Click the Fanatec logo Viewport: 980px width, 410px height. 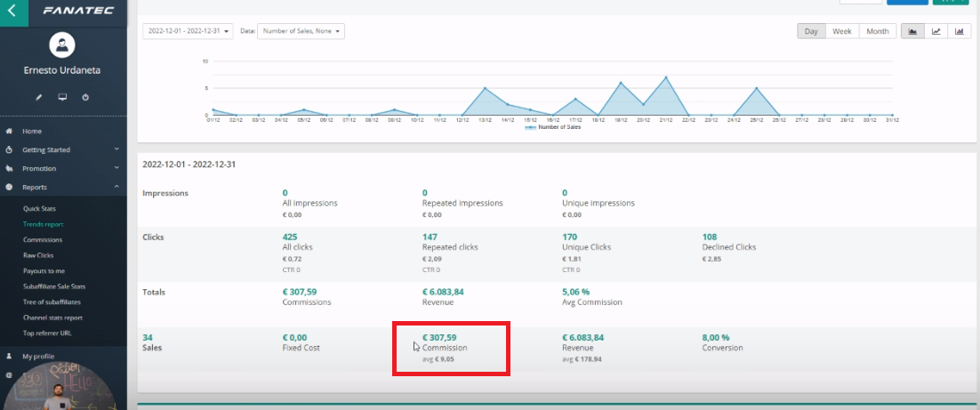[x=78, y=11]
